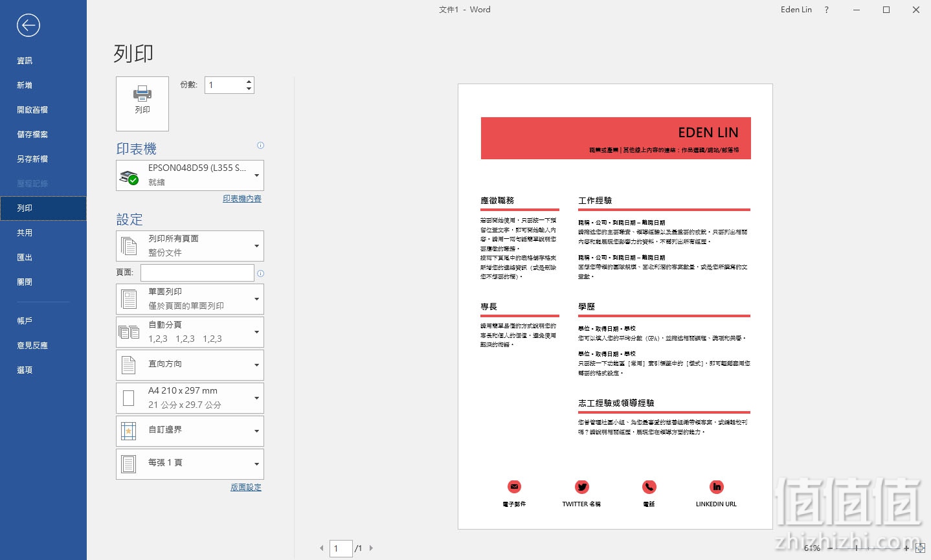The width and height of the screenshot is (931, 560).
Task: Decrease copies with the down spinner arrow
Action: click(x=249, y=89)
